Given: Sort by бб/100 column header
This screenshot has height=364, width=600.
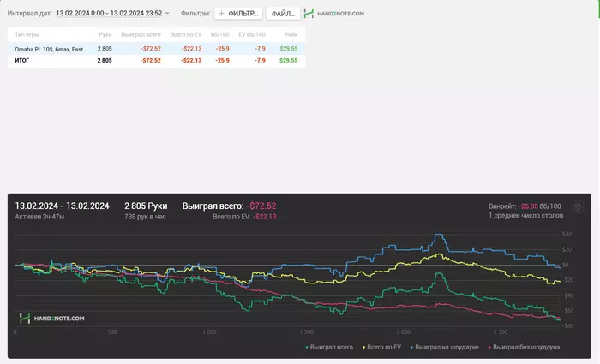Looking at the screenshot, I should [220, 34].
